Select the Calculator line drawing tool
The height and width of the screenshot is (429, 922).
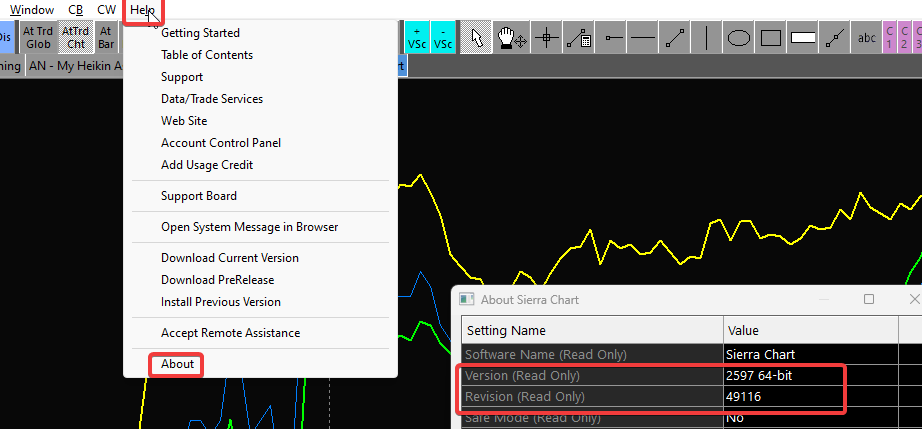(x=579, y=38)
